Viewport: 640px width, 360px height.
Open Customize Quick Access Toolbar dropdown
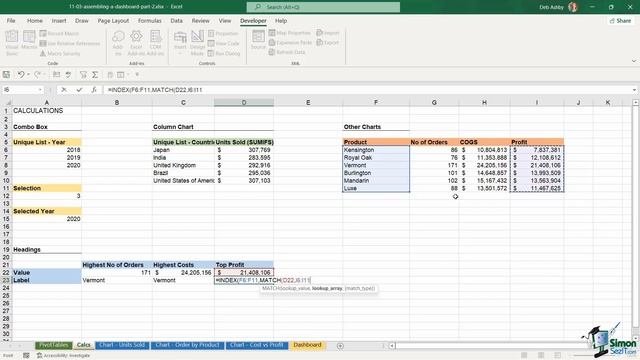[x=137, y=75]
